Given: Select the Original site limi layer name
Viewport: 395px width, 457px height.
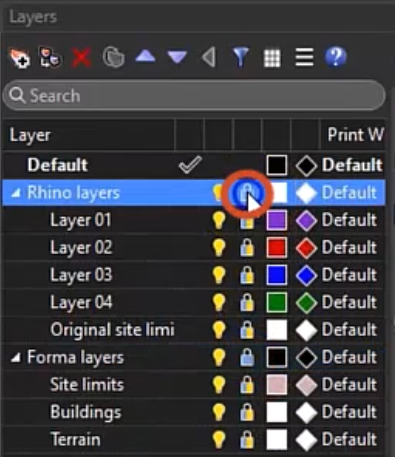Looking at the screenshot, I should [x=112, y=330].
